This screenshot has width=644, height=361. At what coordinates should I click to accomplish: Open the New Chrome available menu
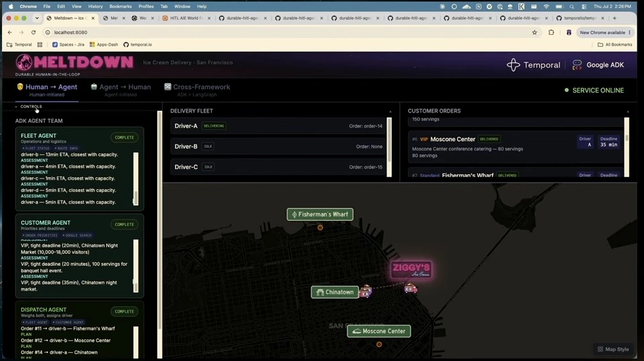tap(604, 32)
